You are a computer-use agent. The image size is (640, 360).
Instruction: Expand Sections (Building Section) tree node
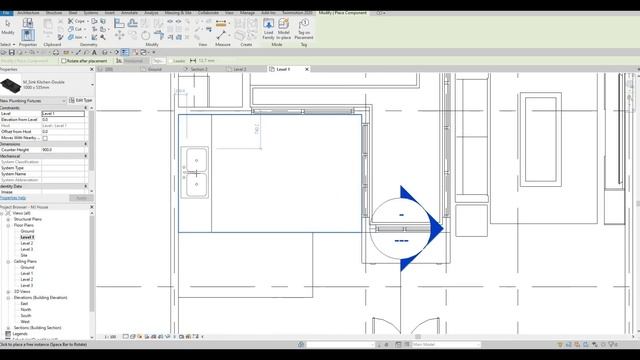point(8,328)
